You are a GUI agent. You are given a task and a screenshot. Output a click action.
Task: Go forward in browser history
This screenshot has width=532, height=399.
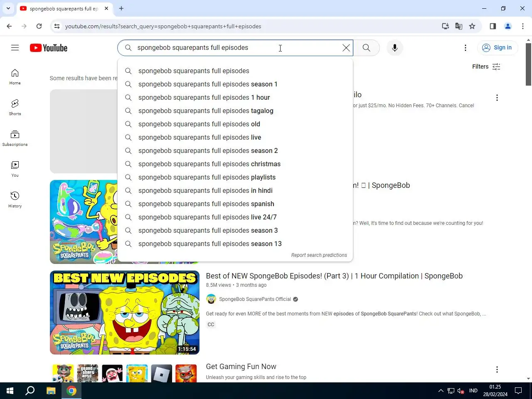(24, 26)
